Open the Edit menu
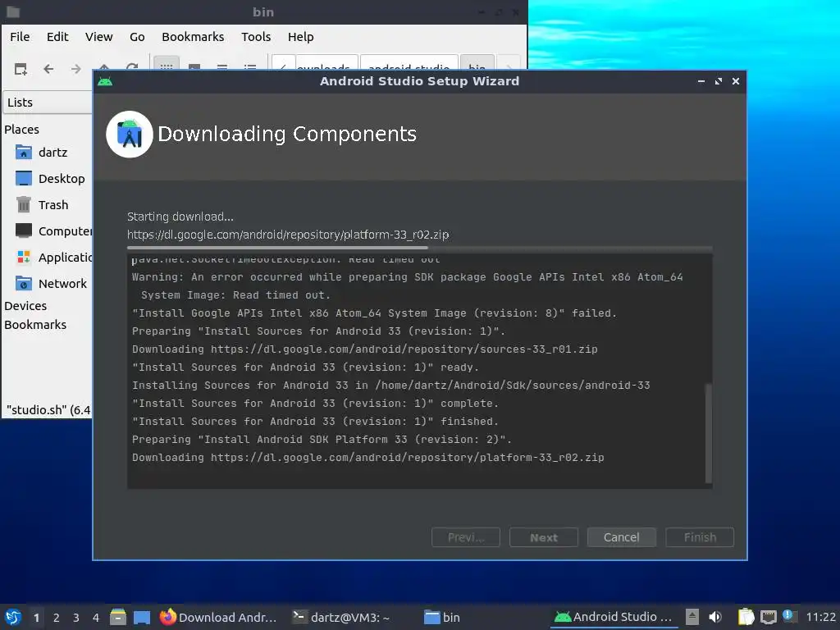The width and height of the screenshot is (840, 630). (57, 37)
